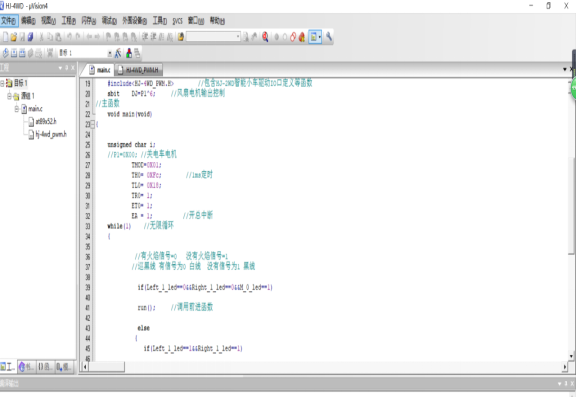Collapse code fold at line 23
Viewport: 576px width, 398px height.
click(x=93, y=124)
